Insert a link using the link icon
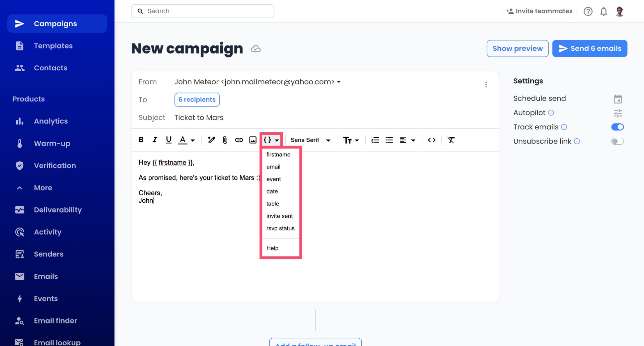Viewport: 644px width, 346px height. click(239, 140)
